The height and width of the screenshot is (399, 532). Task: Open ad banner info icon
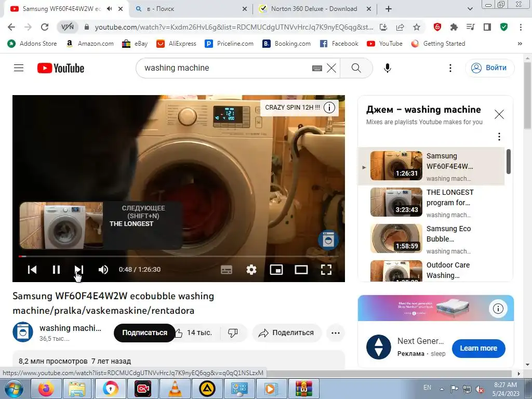(498, 309)
